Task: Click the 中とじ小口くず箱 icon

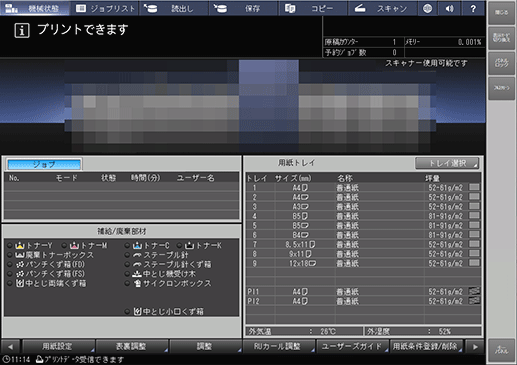Action: 137,311
